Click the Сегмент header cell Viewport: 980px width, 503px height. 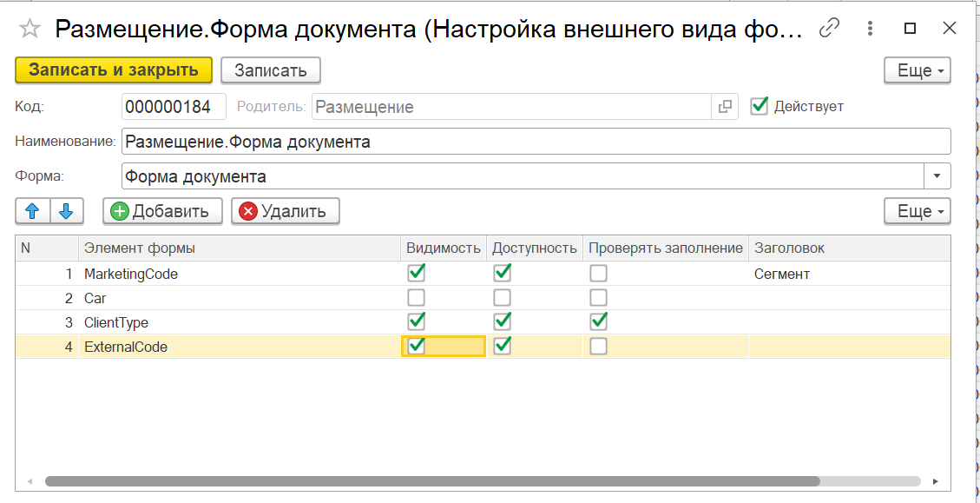[850, 274]
